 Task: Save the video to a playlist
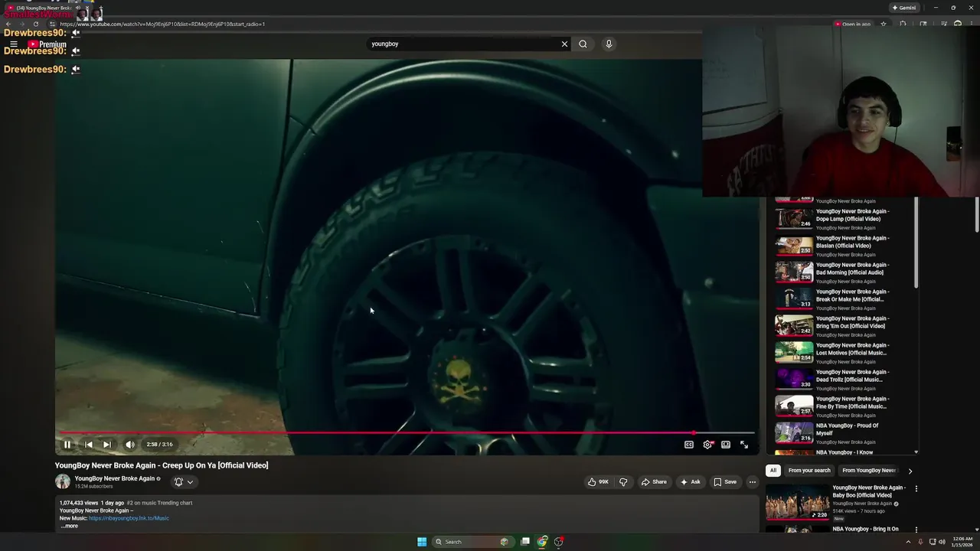click(x=725, y=482)
